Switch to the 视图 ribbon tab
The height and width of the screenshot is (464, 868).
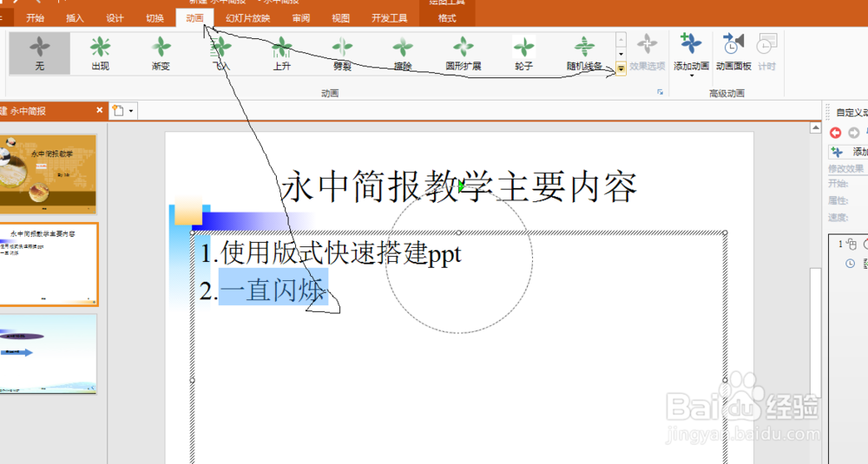point(340,18)
